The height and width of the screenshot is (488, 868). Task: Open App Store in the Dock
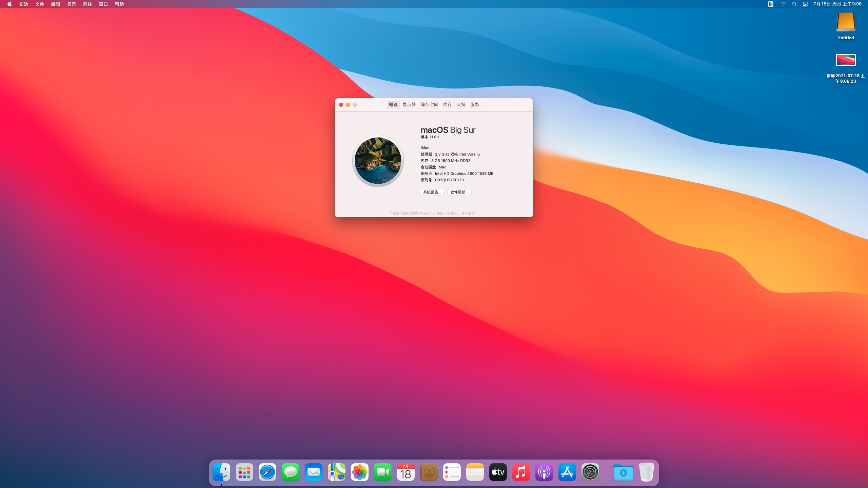567,472
